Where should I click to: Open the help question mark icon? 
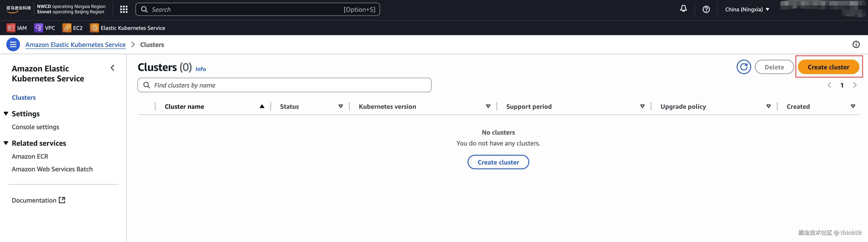(706, 10)
